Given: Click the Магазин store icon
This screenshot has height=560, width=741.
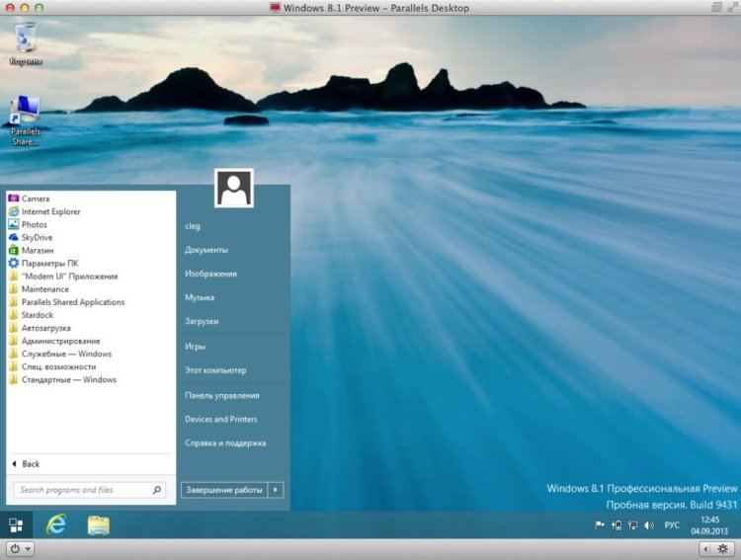Looking at the screenshot, I should [x=14, y=250].
